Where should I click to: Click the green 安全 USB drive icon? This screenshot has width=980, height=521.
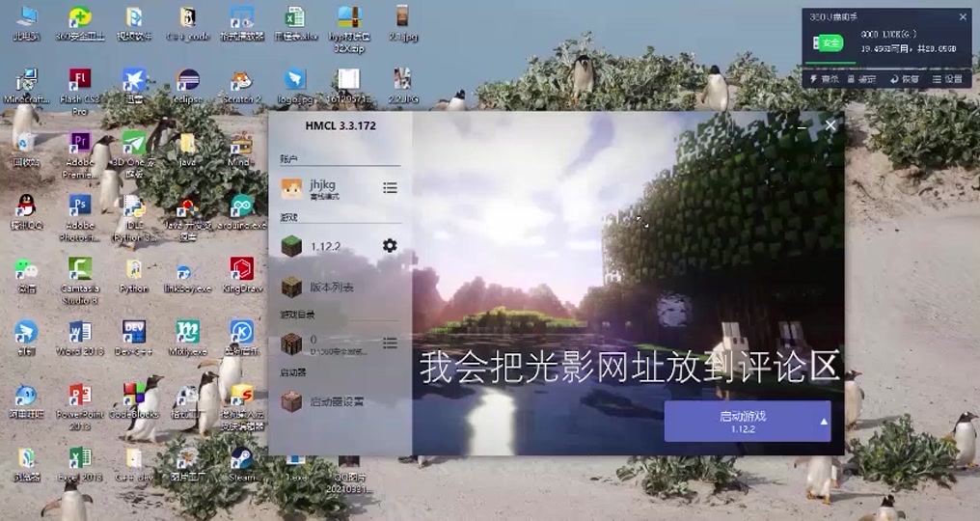829,42
